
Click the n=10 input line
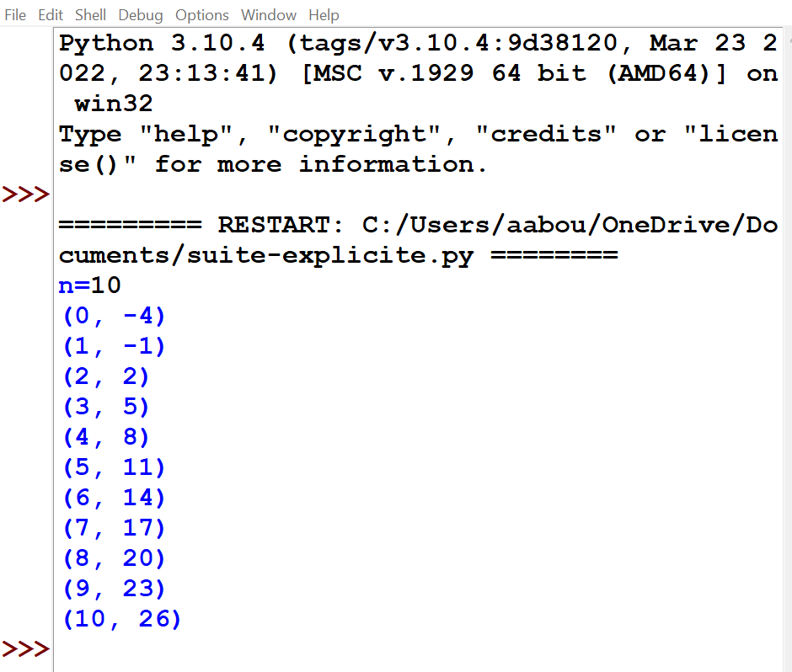coord(90,285)
